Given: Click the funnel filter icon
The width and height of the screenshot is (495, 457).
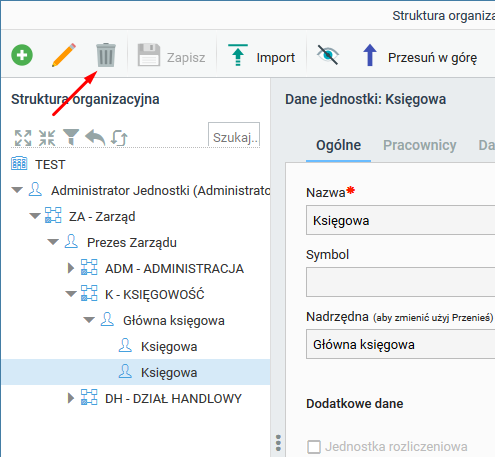Looking at the screenshot, I should point(71,137).
